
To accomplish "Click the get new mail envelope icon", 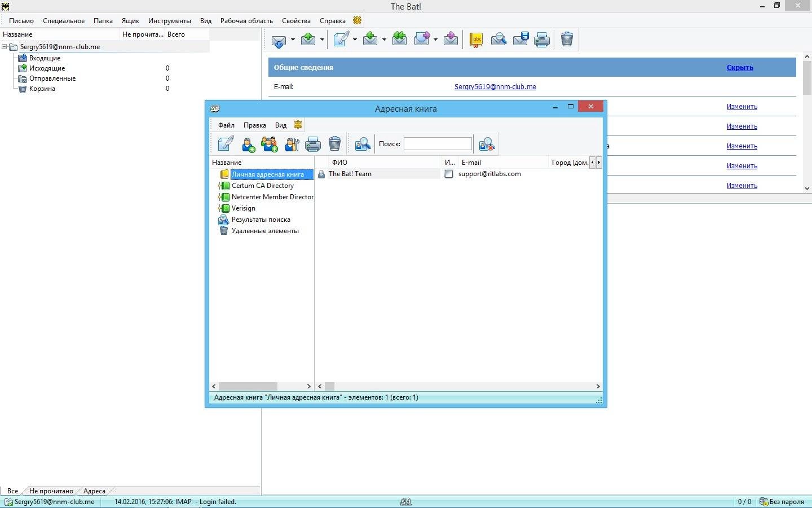I will point(279,40).
